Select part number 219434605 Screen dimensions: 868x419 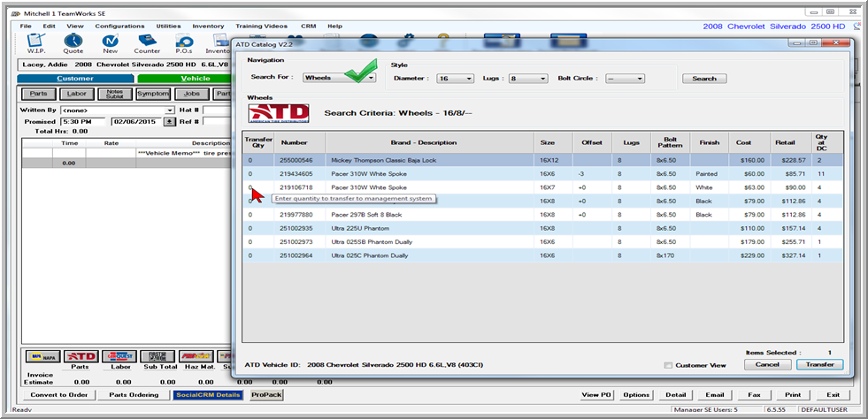click(x=296, y=174)
